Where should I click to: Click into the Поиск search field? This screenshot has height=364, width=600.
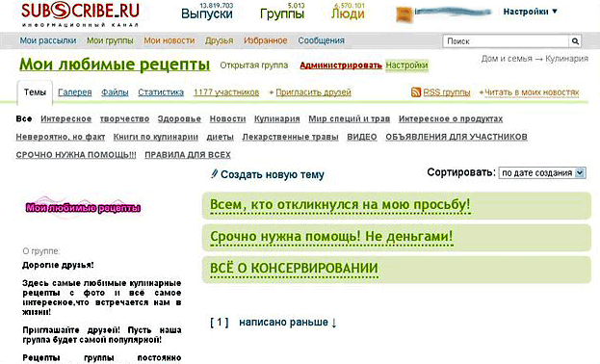507,41
